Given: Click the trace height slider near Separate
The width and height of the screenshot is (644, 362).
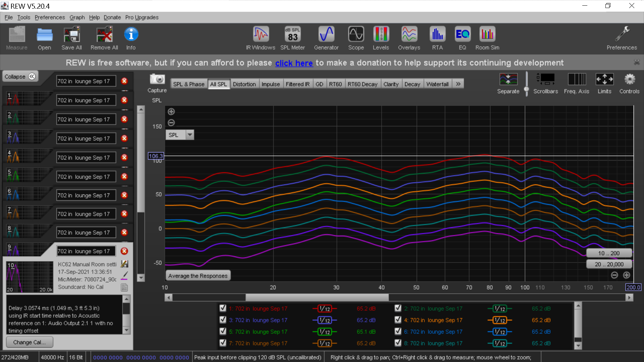Looking at the screenshot, I should [526, 89].
